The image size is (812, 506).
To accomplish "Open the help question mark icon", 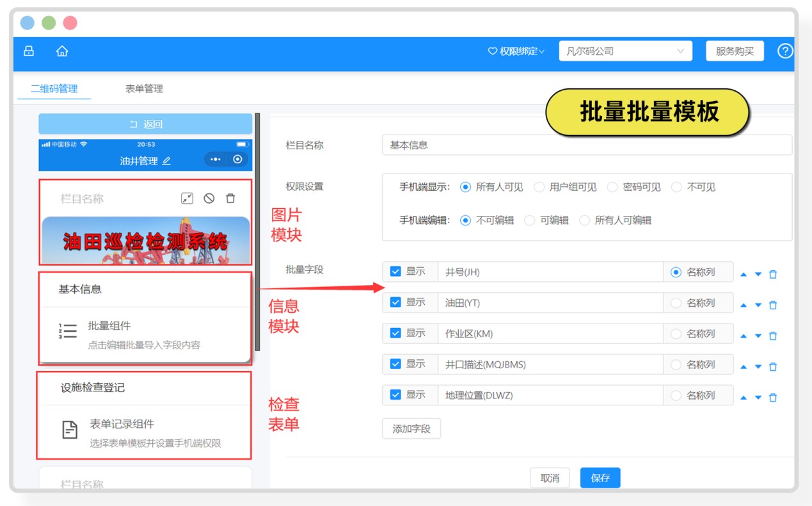I will (784, 51).
